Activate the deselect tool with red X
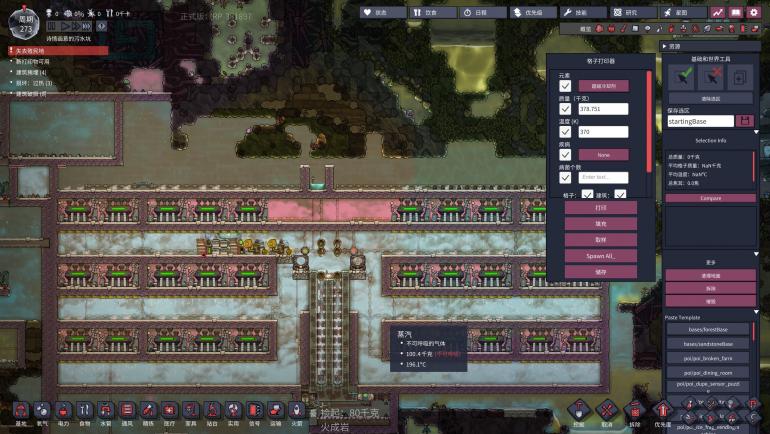The image size is (770, 434). point(711,77)
